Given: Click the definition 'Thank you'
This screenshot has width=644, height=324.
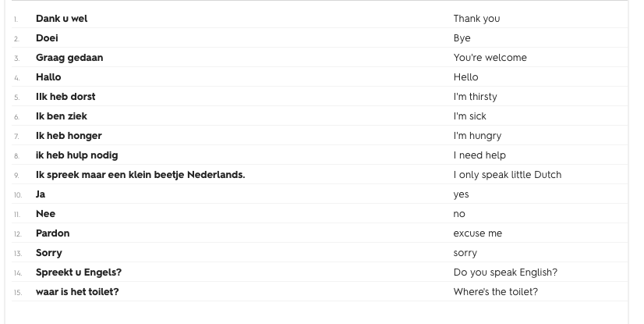Looking at the screenshot, I should [x=476, y=18].
